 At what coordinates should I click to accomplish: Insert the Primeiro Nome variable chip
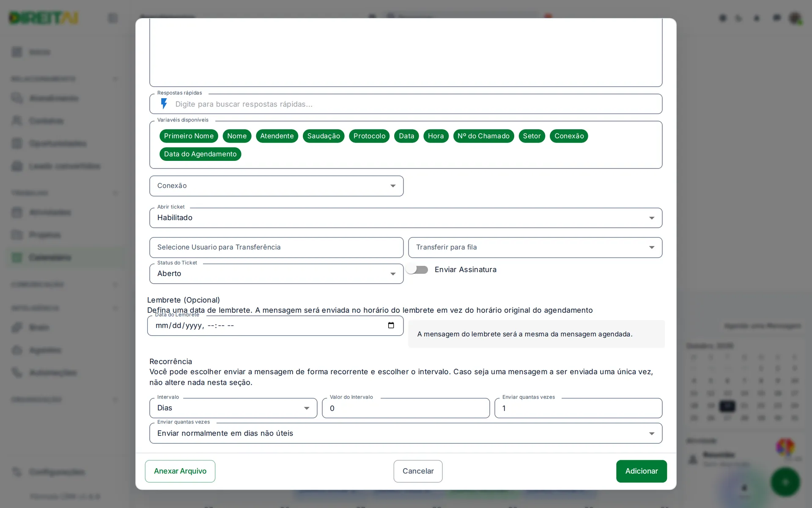189,136
